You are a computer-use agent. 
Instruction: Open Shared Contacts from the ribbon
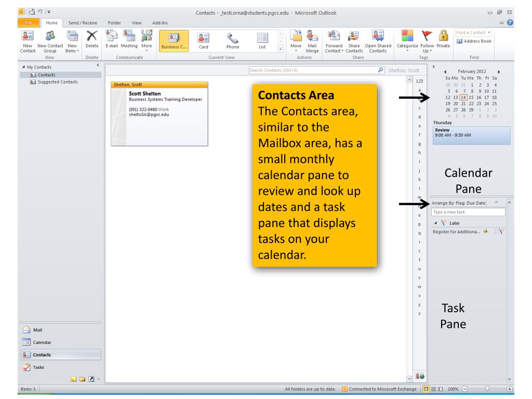[x=378, y=42]
